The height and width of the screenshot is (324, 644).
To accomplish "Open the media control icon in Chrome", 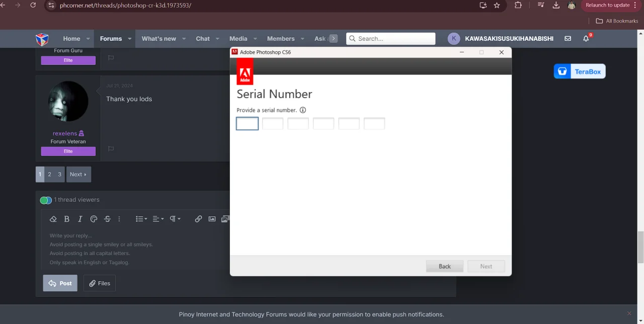I will [541, 5].
